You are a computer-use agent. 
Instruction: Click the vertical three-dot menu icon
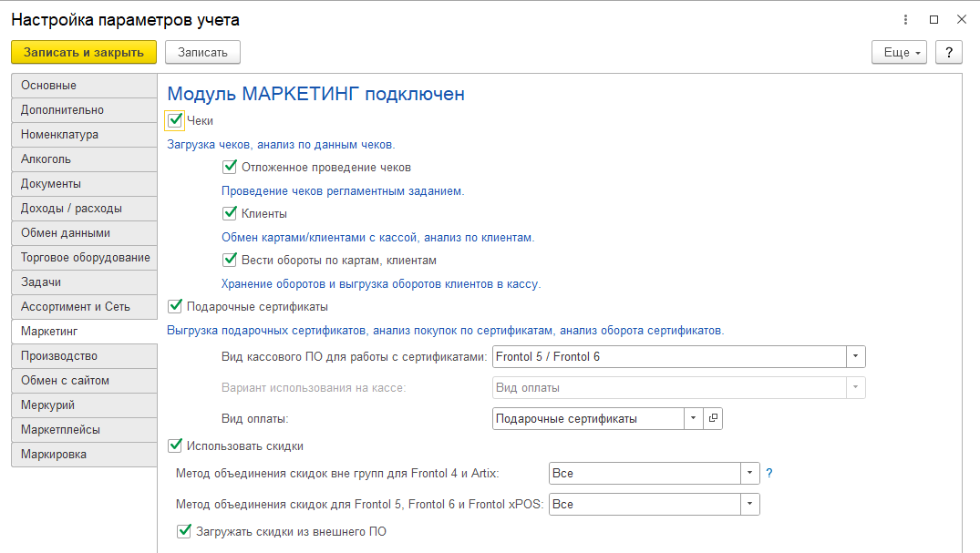(x=905, y=19)
